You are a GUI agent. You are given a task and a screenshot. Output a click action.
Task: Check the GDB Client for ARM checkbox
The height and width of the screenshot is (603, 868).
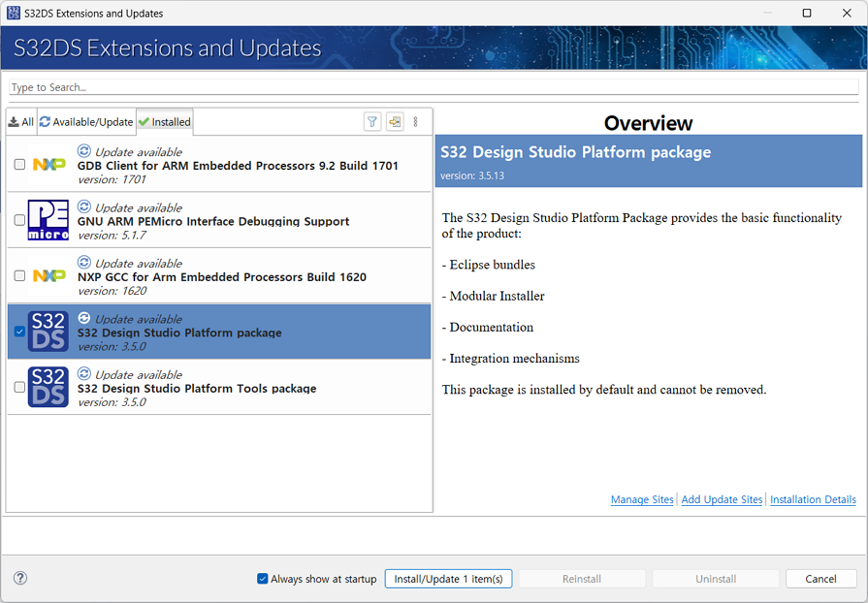click(x=19, y=164)
